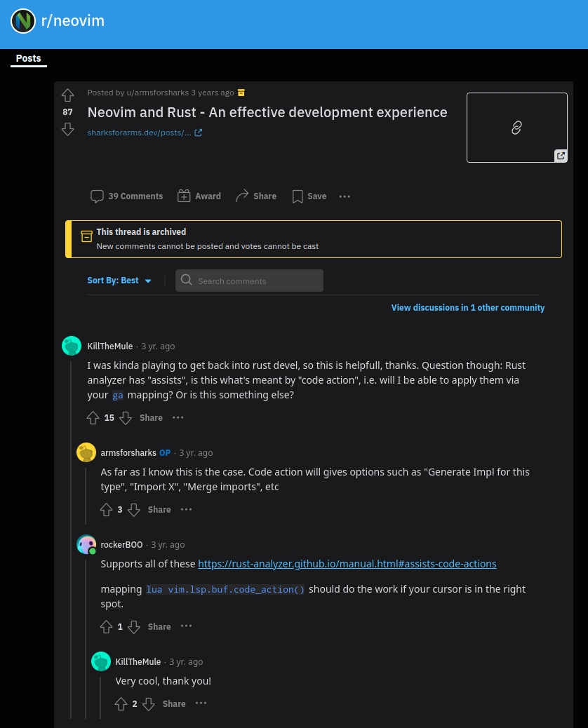Click the Search comments field
The height and width of the screenshot is (728, 588).
tap(249, 281)
